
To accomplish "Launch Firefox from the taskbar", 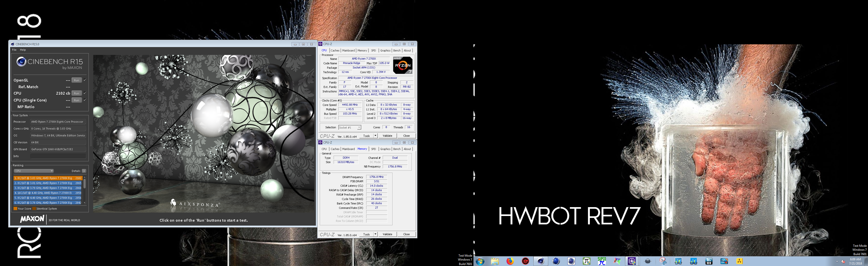I will coord(510,261).
